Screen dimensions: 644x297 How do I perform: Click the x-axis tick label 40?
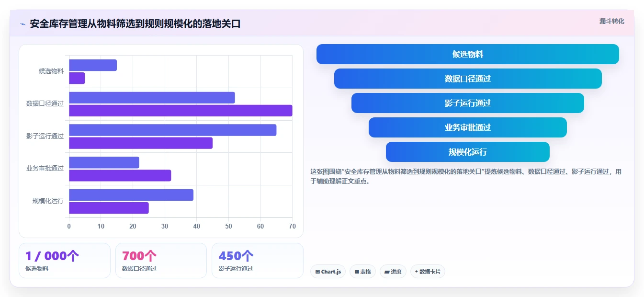(197, 226)
